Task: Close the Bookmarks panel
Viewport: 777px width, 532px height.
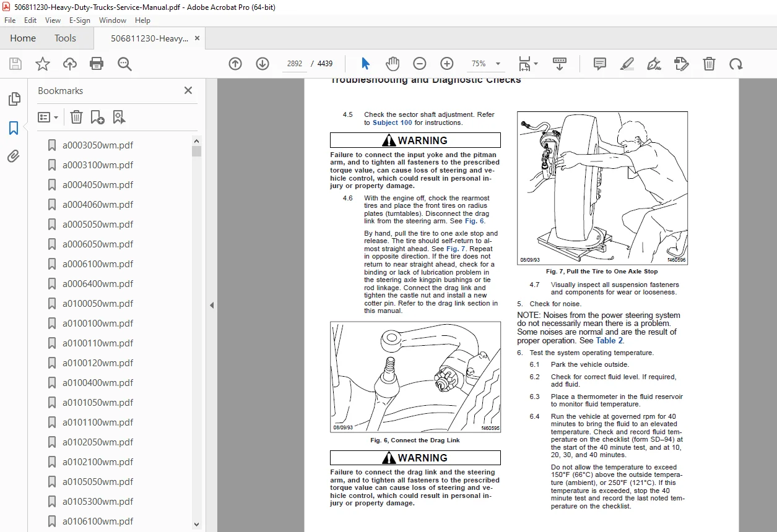Action: [x=188, y=90]
